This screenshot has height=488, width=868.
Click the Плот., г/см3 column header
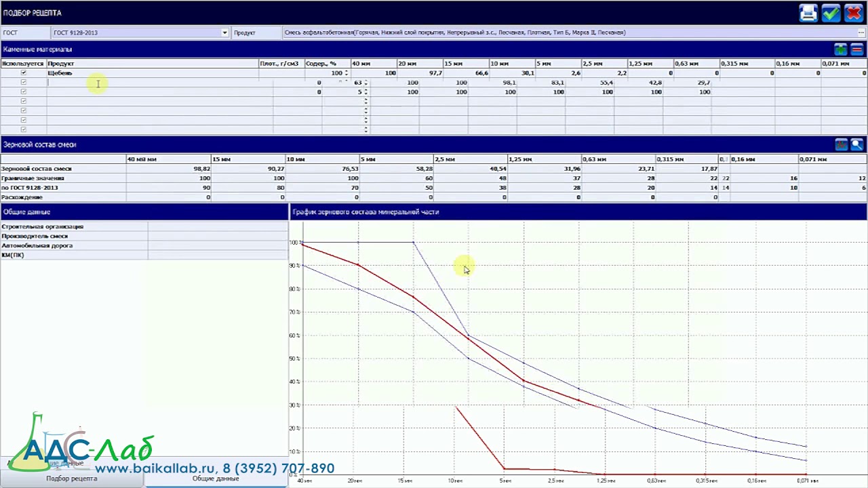coord(281,63)
